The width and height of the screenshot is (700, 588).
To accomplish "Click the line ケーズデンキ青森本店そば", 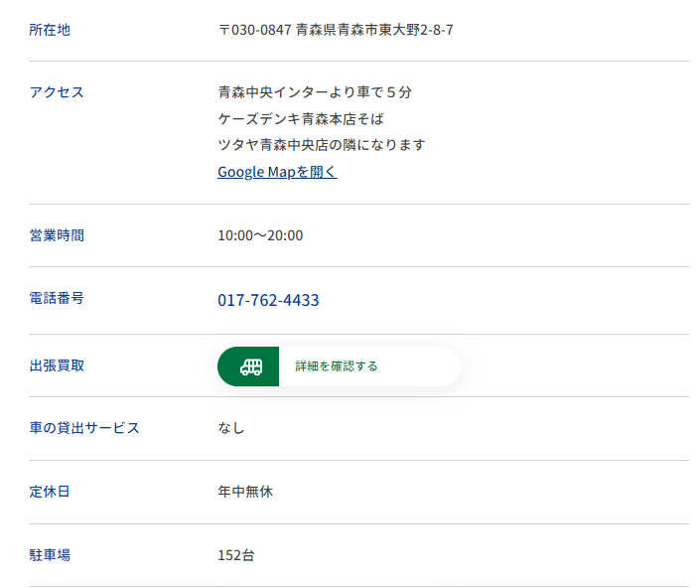I will (x=300, y=119).
